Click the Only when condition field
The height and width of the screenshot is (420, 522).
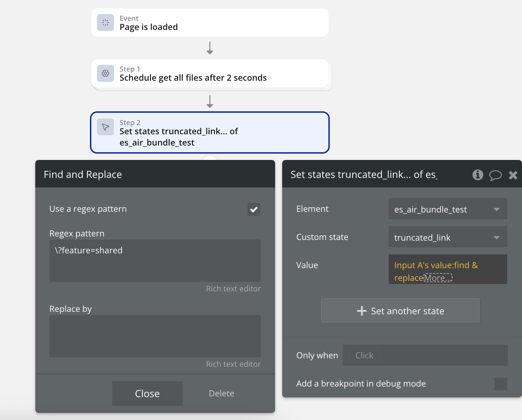(425, 355)
